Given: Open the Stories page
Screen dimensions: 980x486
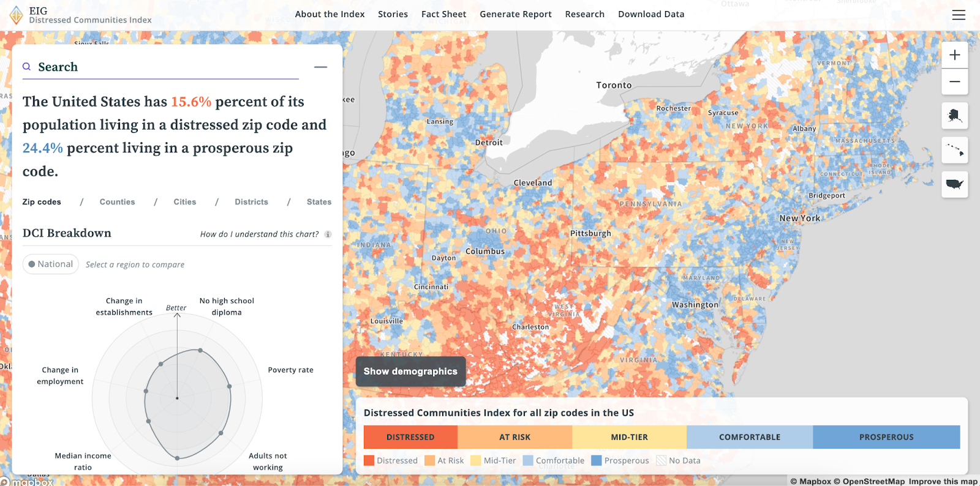Looking at the screenshot, I should (x=393, y=14).
